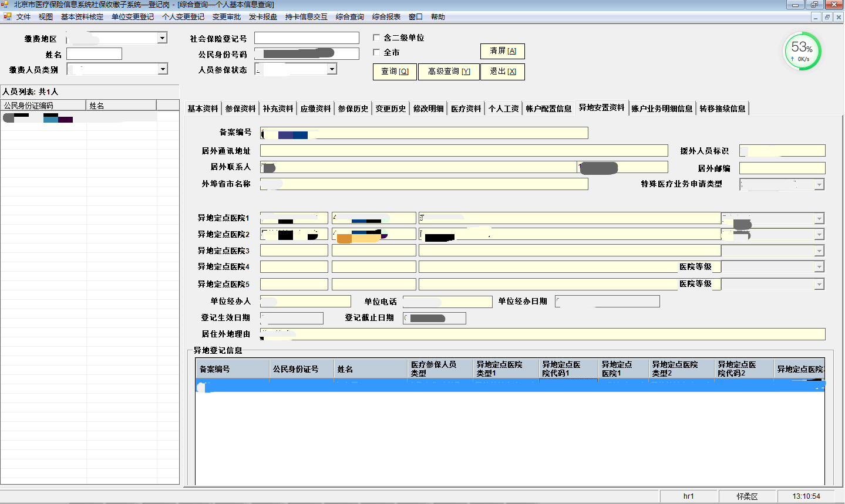Open the 特殊医疗业务申请类型 dropdown
845x504 pixels.
[819, 185]
